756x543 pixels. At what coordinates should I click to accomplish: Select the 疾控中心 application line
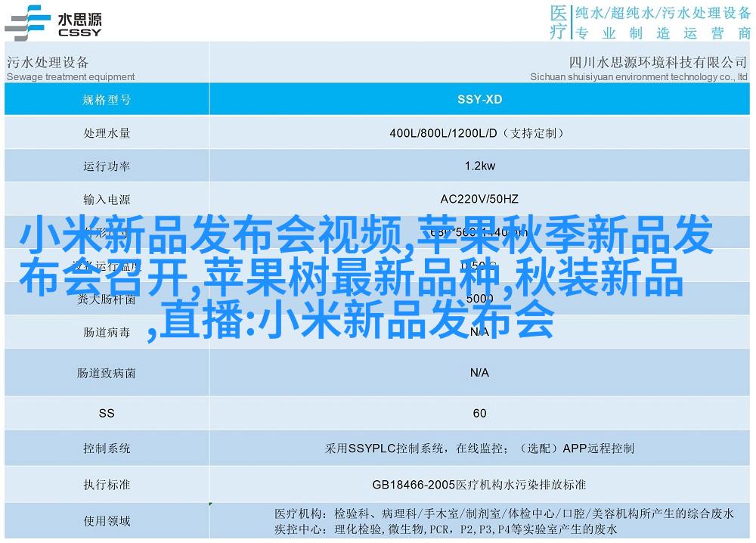(x=446, y=529)
